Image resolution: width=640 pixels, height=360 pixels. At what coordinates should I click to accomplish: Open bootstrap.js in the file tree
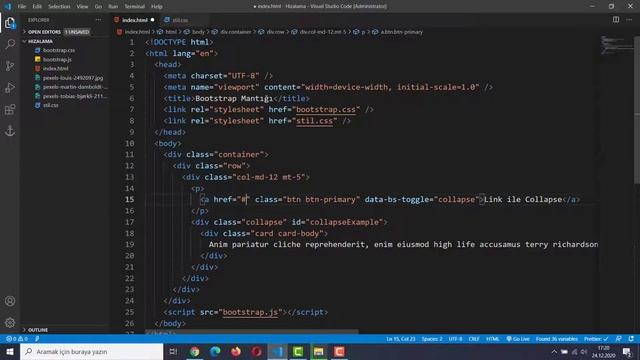click(57, 59)
